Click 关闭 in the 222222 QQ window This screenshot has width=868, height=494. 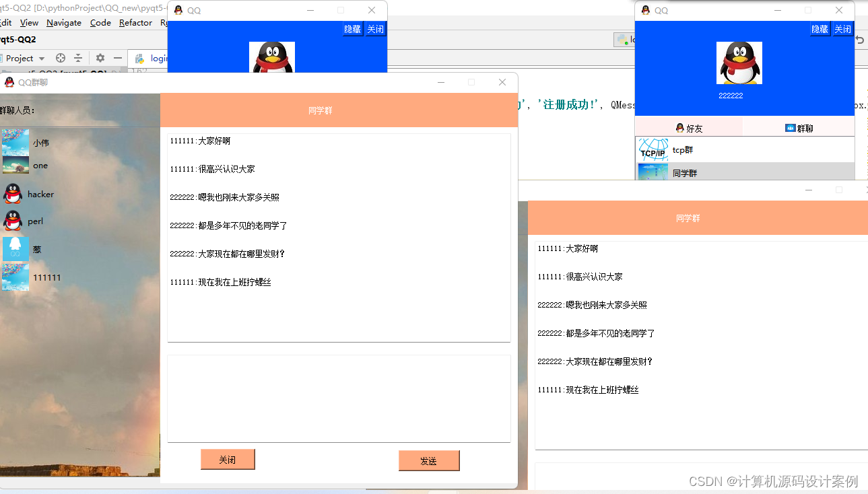coord(842,29)
